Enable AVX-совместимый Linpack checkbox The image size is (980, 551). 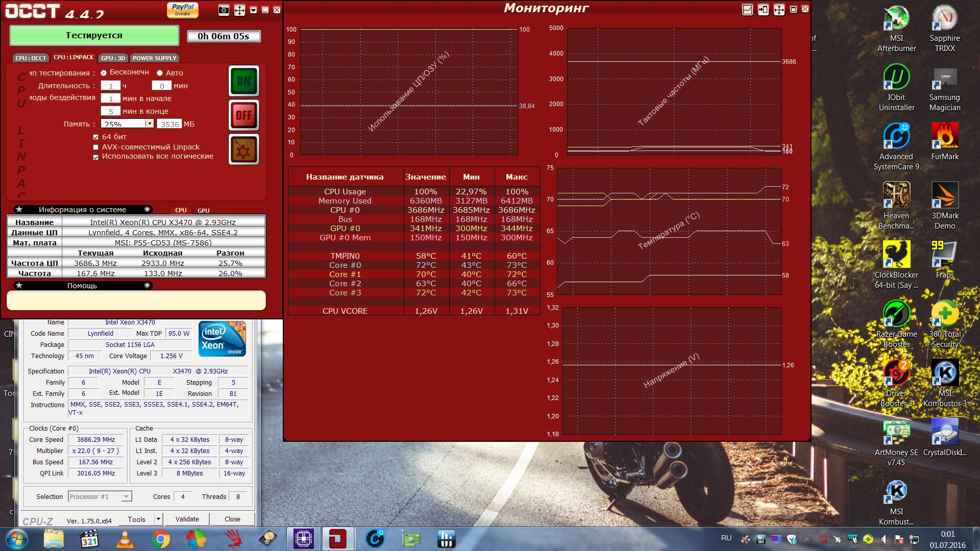(95, 147)
